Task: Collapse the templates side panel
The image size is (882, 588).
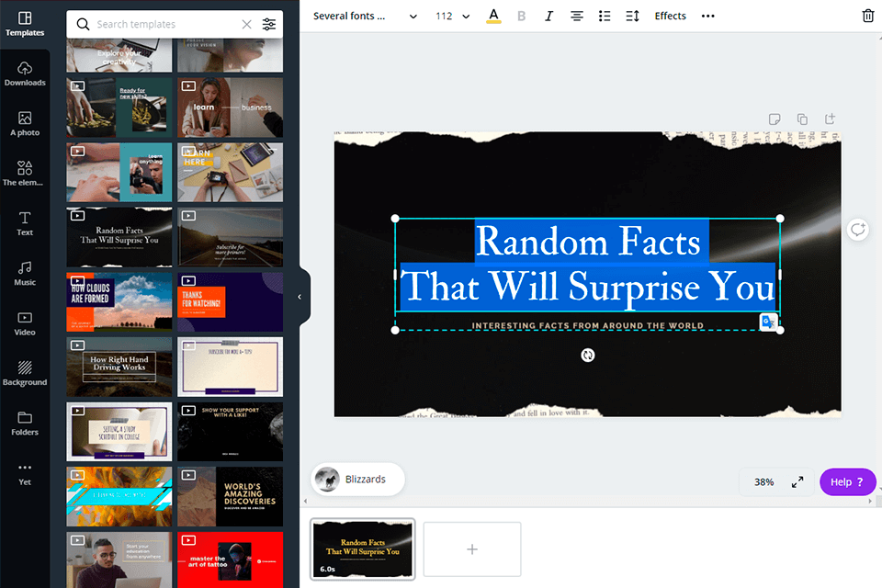Action: pyautogui.click(x=300, y=297)
